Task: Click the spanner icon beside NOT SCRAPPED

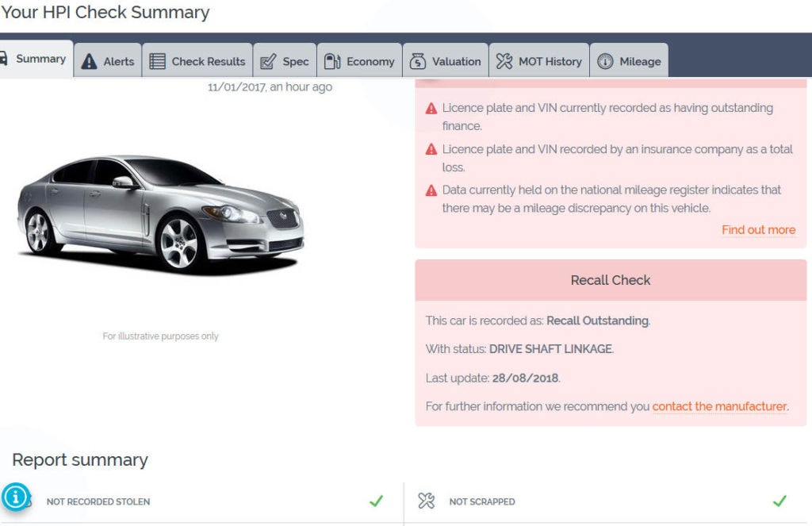Action: tap(427, 501)
